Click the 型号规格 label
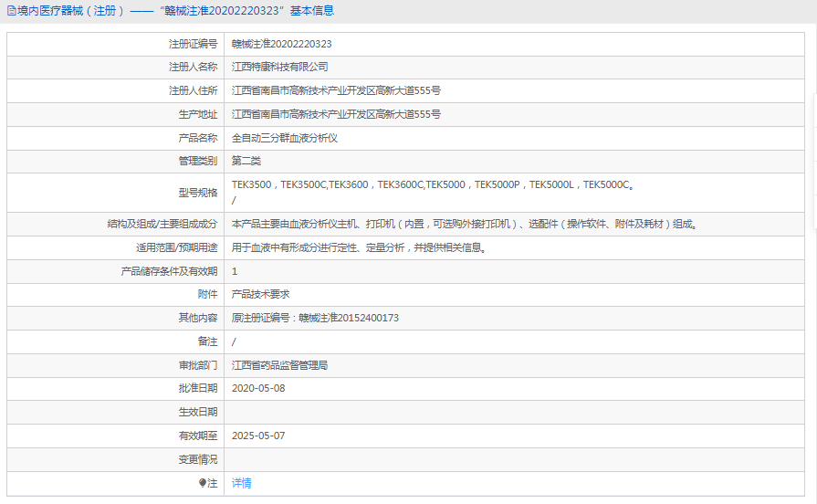The width and height of the screenshot is (817, 504). tap(198, 193)
